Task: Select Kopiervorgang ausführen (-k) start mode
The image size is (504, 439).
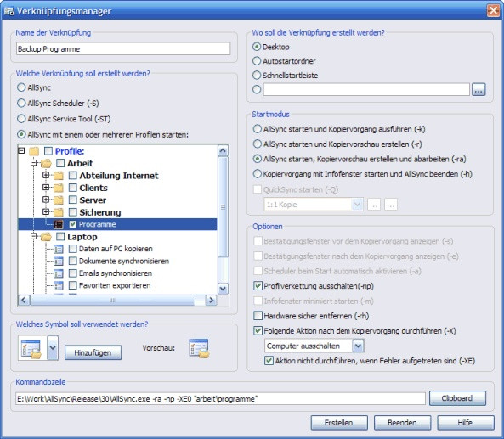Action: click(258, 129)
